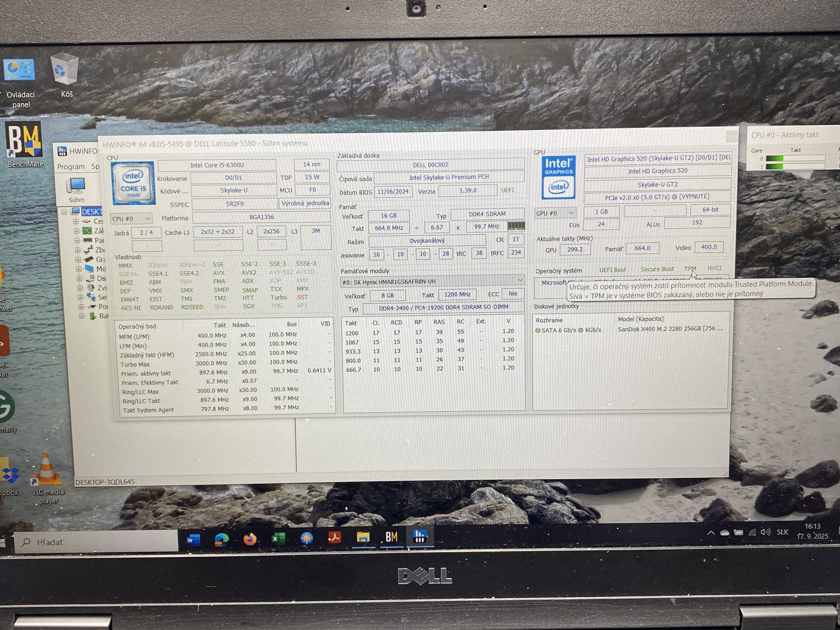Open Microsoft Edge from the taskbar

(221, 539)
